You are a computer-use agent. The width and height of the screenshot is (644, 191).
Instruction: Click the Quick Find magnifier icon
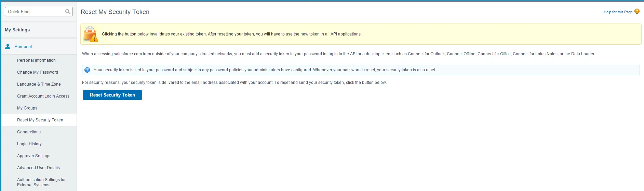click(x=68, y=12)
